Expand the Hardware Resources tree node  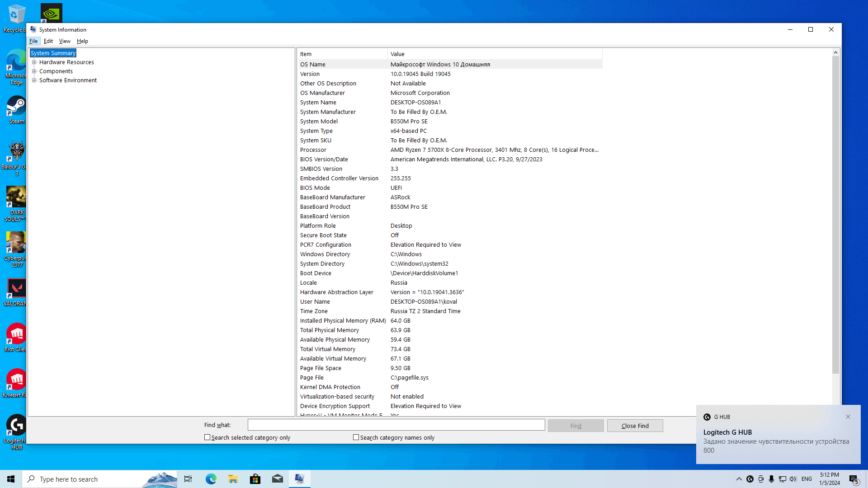click(x=34, y=62)
